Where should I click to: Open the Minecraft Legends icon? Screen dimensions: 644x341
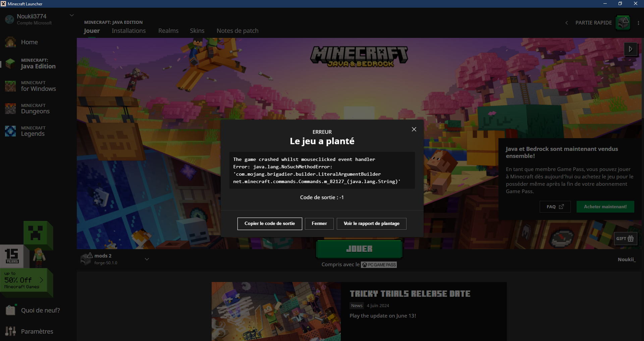coord(10,131)
